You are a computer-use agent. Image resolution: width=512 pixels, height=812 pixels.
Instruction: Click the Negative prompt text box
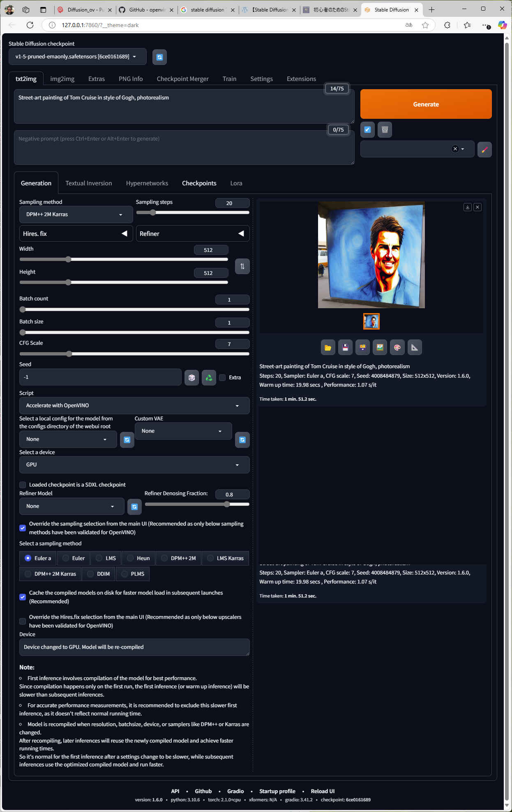[x=184, y=148]
